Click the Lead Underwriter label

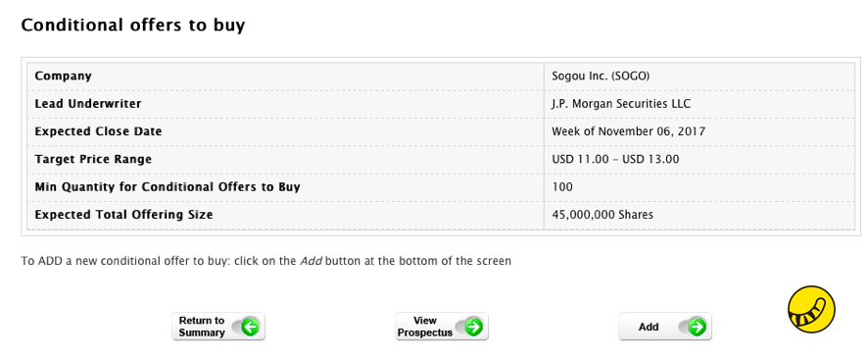[88, 104]
